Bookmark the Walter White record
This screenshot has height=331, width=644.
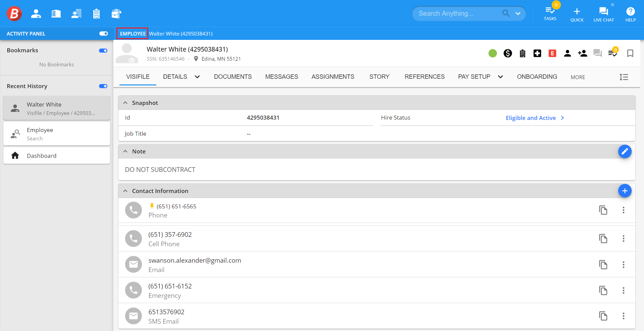[630, 53]
